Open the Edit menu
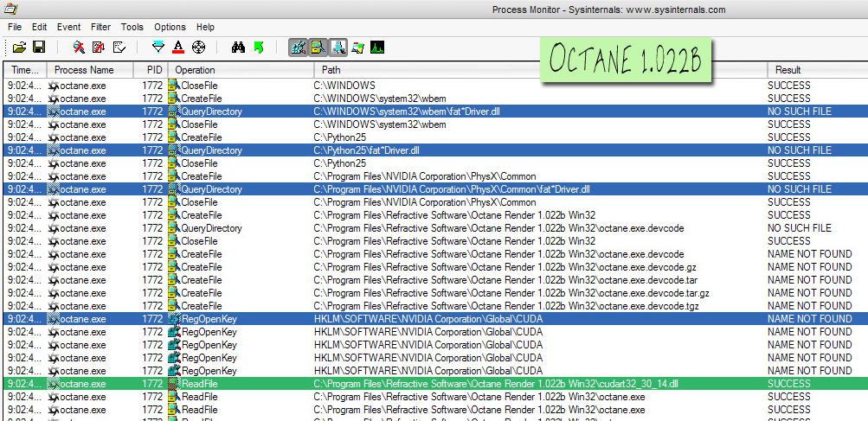The image size is (868, 421). coord(39,27)
